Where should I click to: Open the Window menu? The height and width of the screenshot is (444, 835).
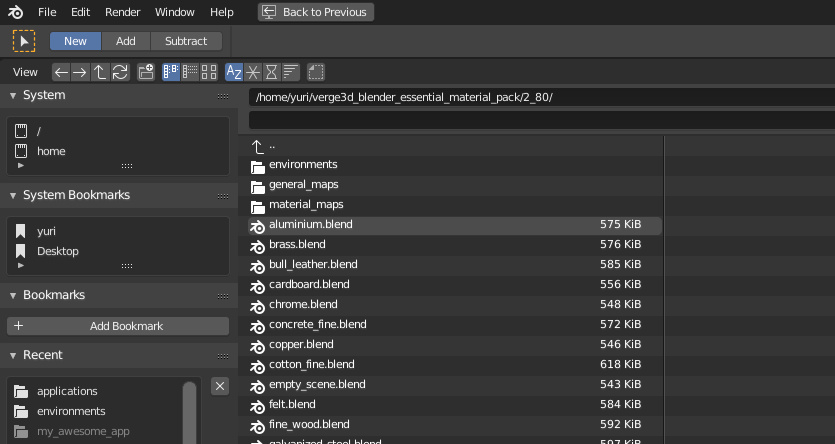tap(175, 12)
